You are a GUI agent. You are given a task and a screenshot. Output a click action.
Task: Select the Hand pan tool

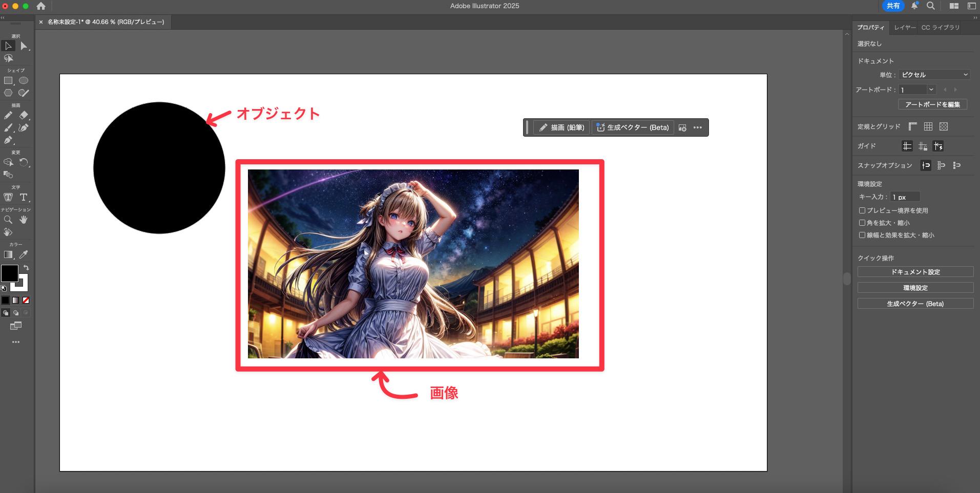[24, 220]
